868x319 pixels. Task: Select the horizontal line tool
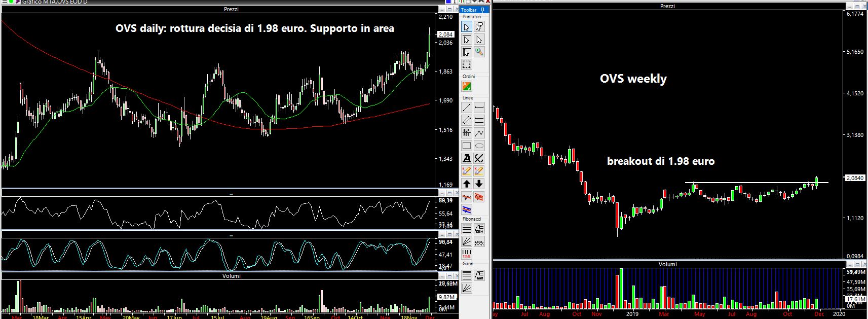click(479, 108)
